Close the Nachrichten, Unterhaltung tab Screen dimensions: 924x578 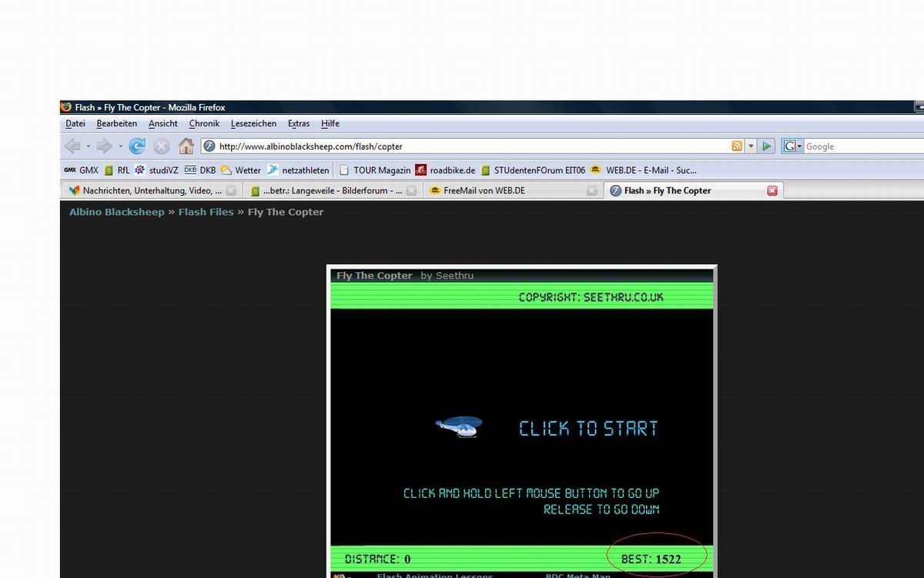point(231,190)
